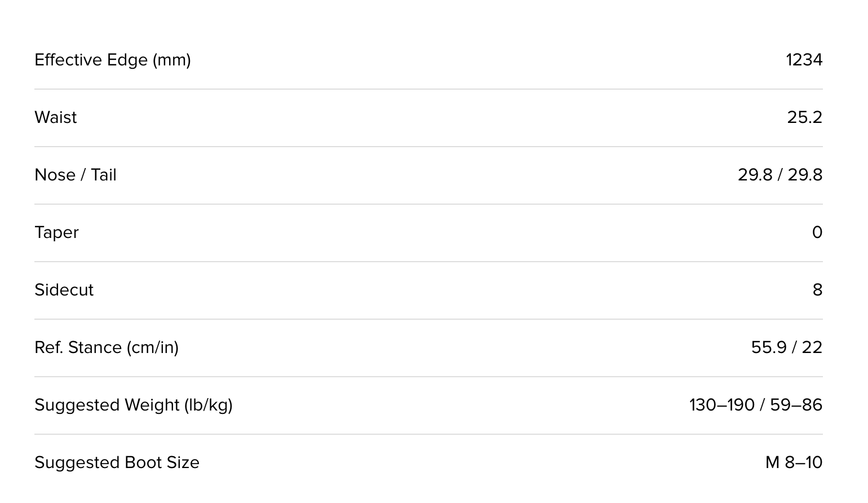Click the Effective Edge (mm) label
The image size is (868, 503).
click(112, 60)
